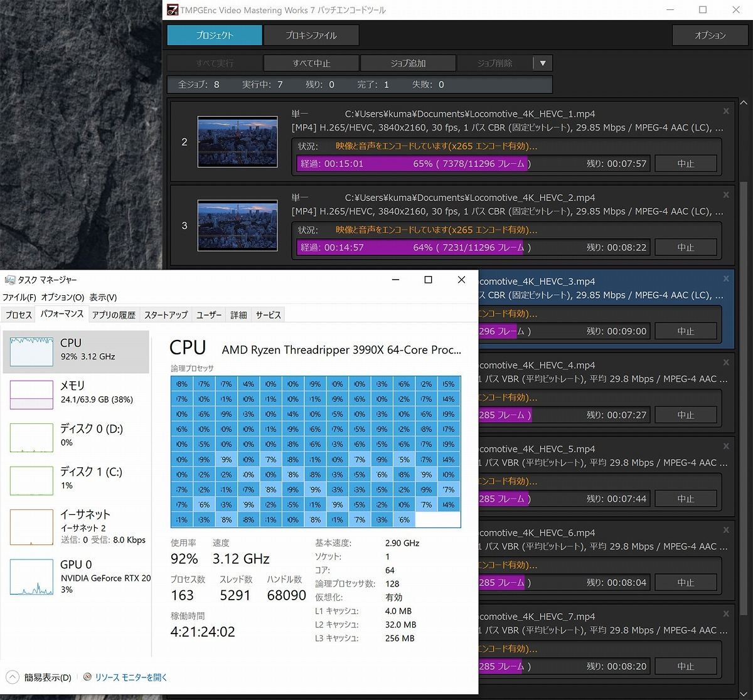Open the アプリの履歴 tab

[114, 315]
